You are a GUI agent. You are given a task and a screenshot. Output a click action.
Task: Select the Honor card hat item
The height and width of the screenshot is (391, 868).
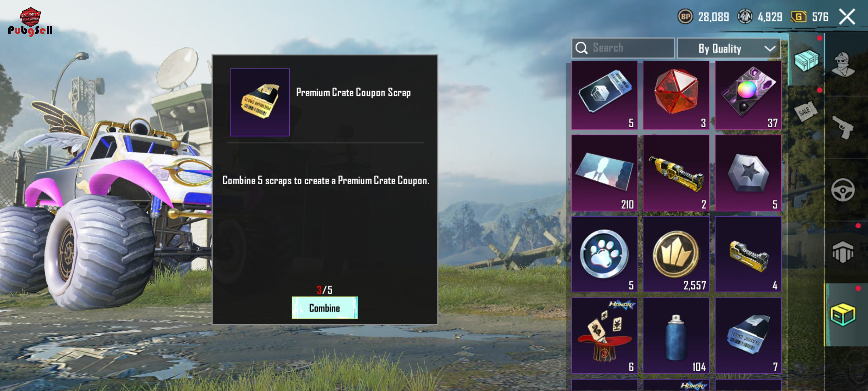(605, 336)
